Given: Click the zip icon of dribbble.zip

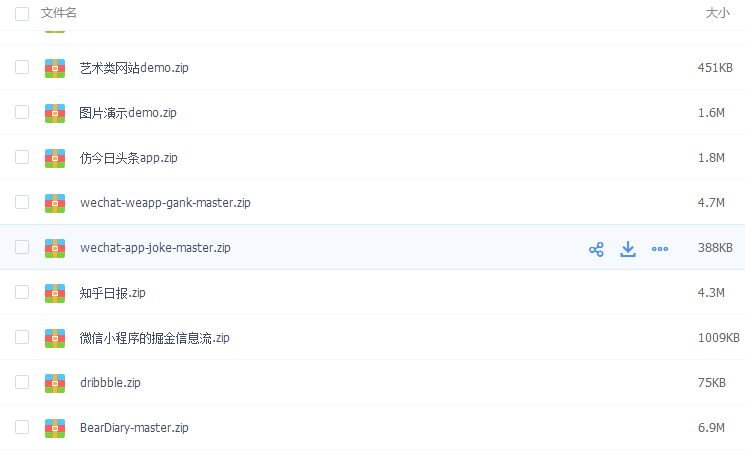Looking at the screenshot, I should [55, 383].
